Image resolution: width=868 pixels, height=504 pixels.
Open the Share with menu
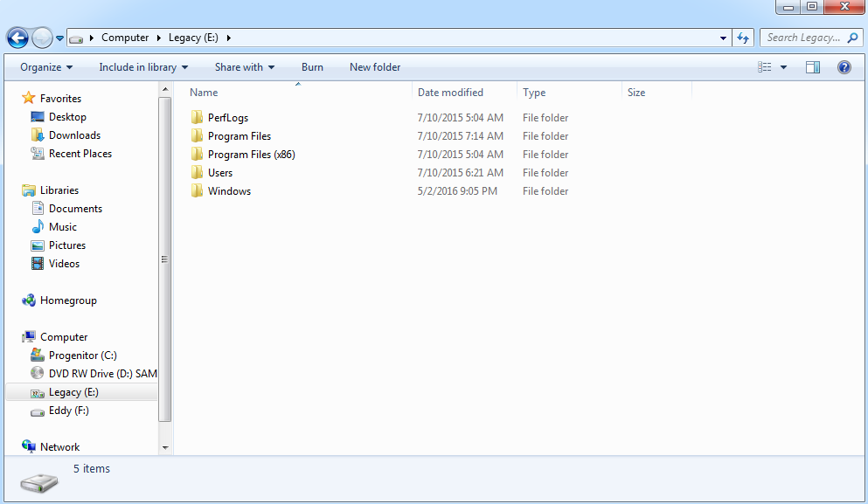tap(245, 67)
